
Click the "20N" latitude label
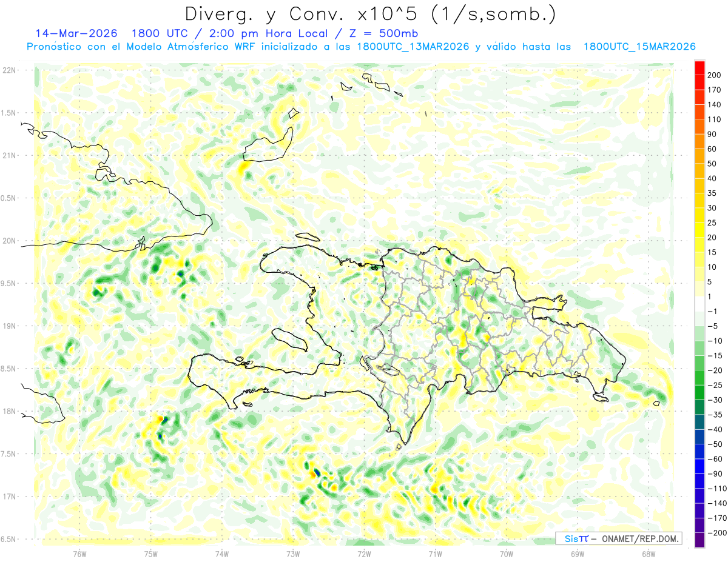9,241
